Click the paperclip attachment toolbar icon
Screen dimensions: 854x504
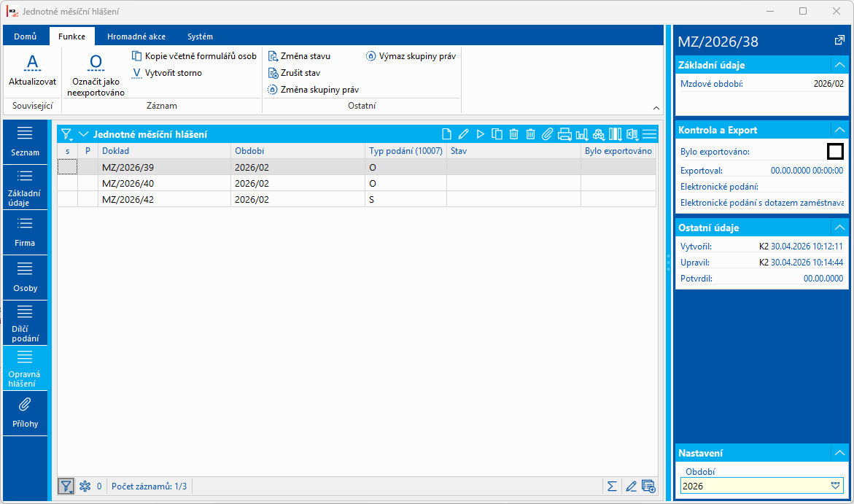(x=548, y=134)
